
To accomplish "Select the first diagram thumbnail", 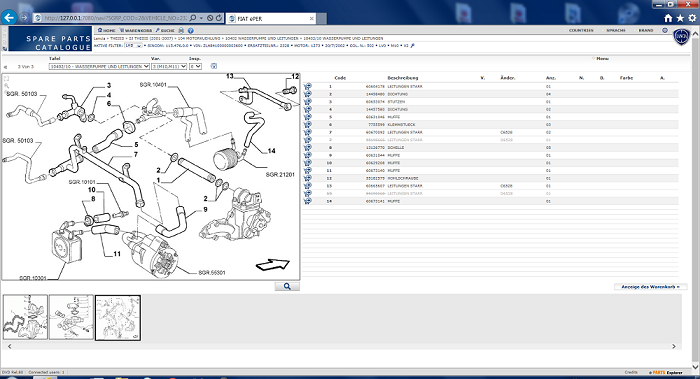I will tap(25, 317).
